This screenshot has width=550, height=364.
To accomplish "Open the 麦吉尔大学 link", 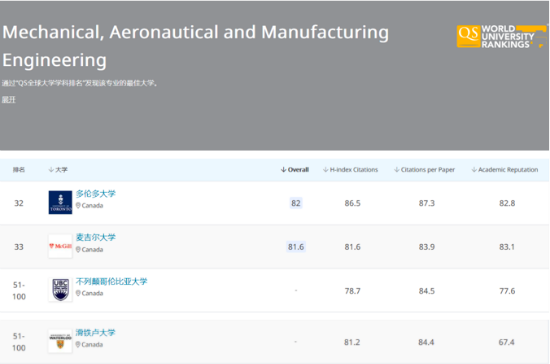I will point(95,237).
